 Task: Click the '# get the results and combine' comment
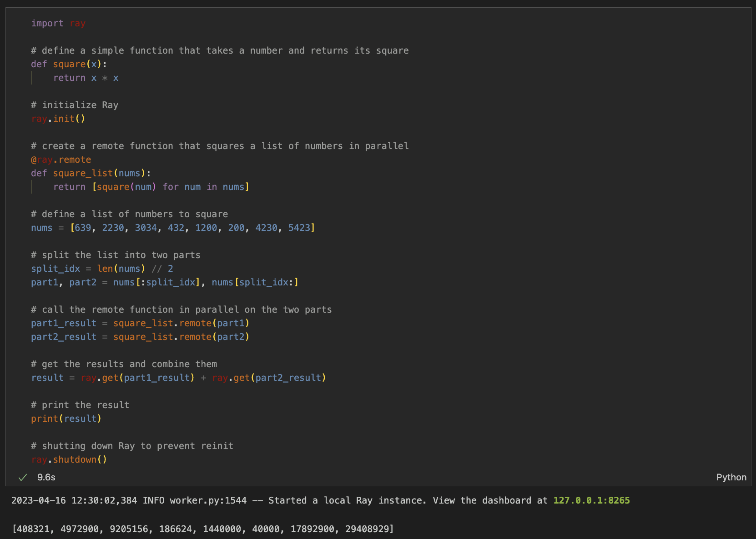124,364
